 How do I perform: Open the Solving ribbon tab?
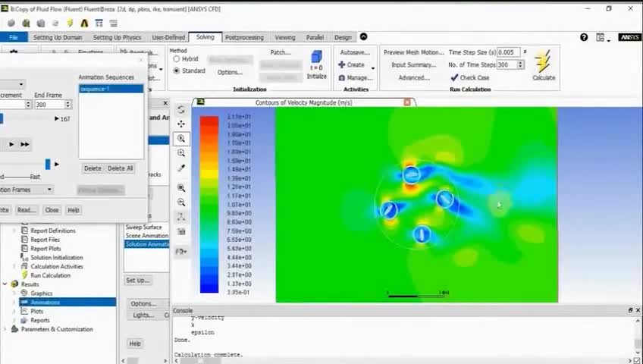(x=205, y=37)
